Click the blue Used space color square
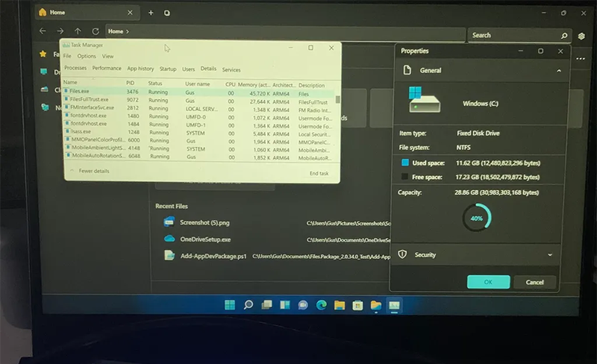This screenshot has width=597, height=364. [x=404, y=163]
